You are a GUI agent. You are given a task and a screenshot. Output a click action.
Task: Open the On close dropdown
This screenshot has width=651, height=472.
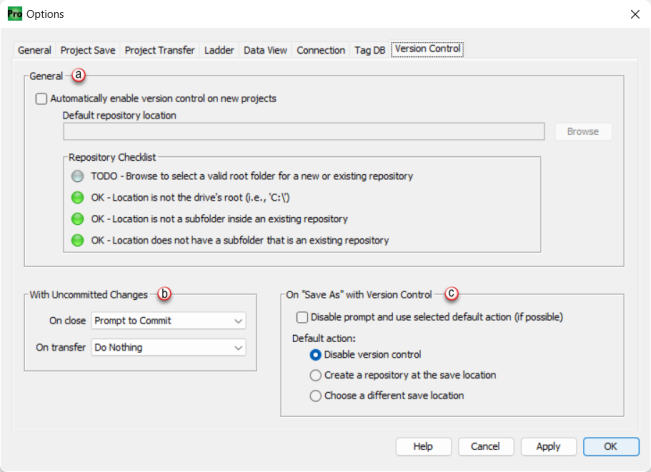click(167, 321)
